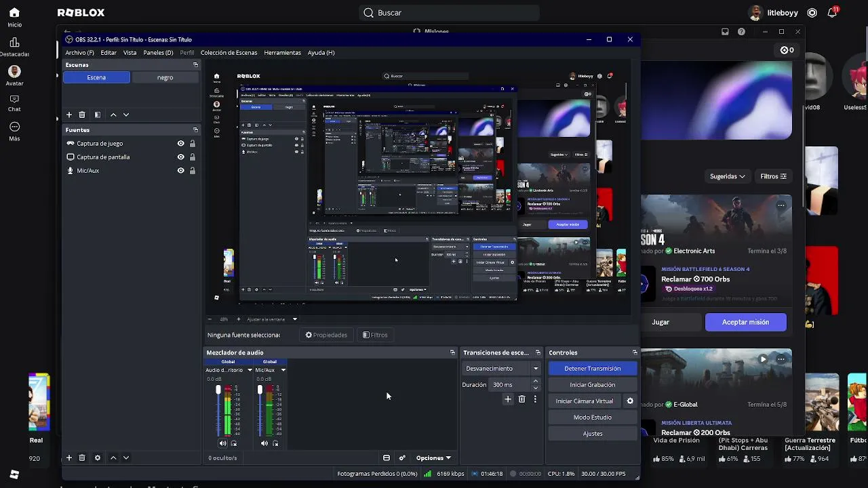Remove the transition with the trash icon
This screenshot has width=868, height=488.
(521, 400)
